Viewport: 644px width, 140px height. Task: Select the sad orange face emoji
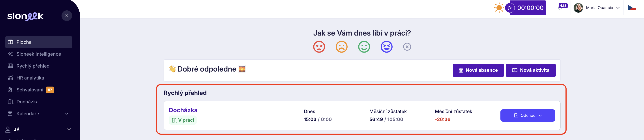(341, 47)
